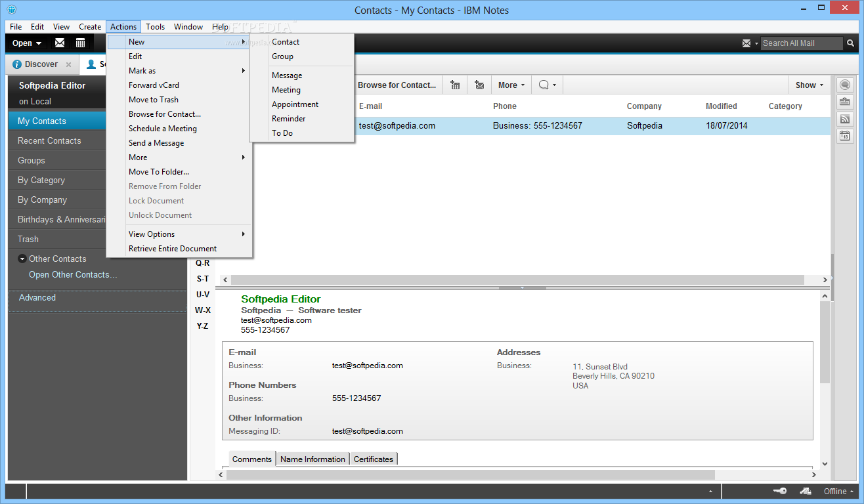This screenshot has width=864, height=504.
Task: Switch to the Comments tab
Action: [252, 459]
